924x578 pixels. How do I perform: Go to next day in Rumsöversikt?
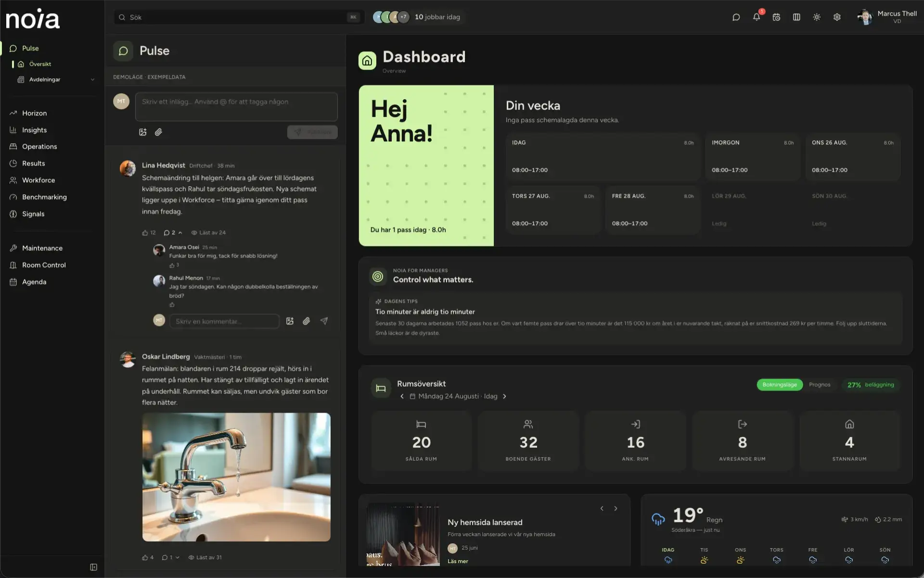click(504, 396)
